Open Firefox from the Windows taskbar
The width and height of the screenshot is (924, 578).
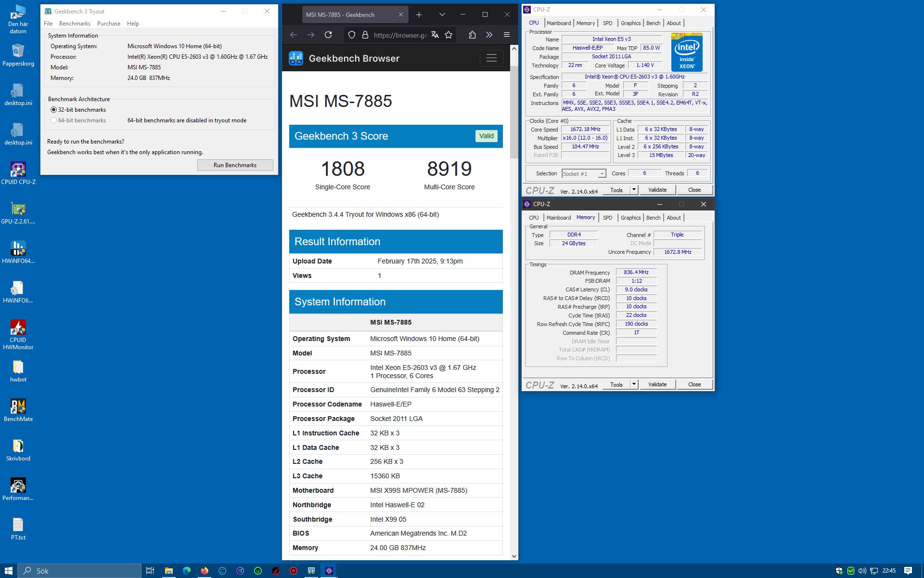(x=205, y=571)
